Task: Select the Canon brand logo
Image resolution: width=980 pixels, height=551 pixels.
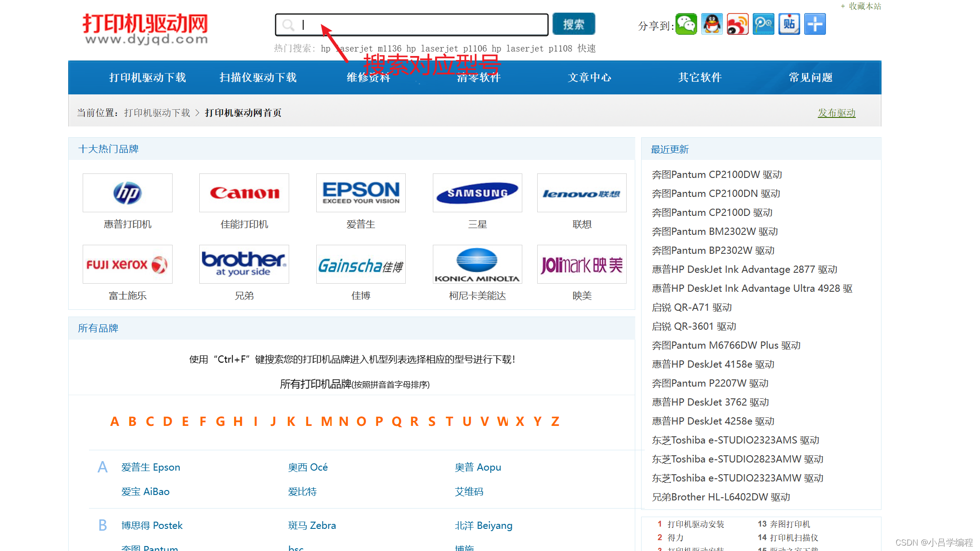Action: tap(244, 193)
